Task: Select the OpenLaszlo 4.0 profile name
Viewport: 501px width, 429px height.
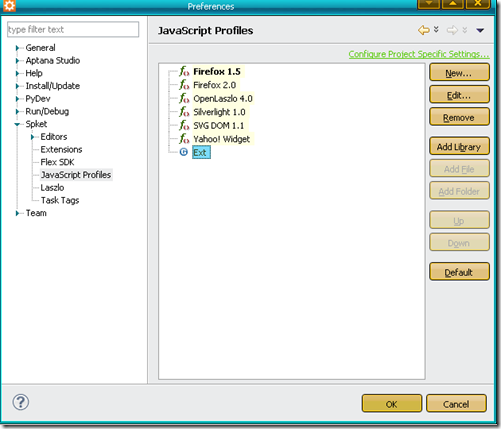Action: (223, 98)
